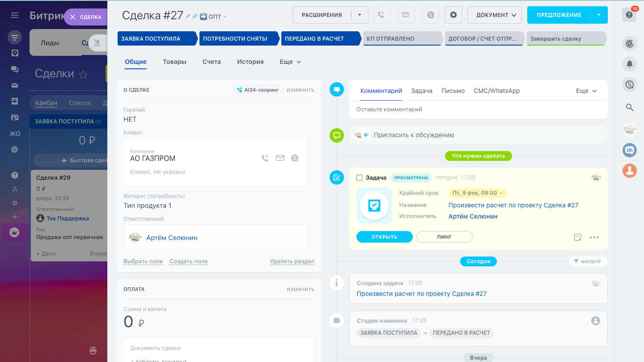This screenshot has width=644, height=362.
Task: Open task options three-dots menu
Action: click(594, 237)
